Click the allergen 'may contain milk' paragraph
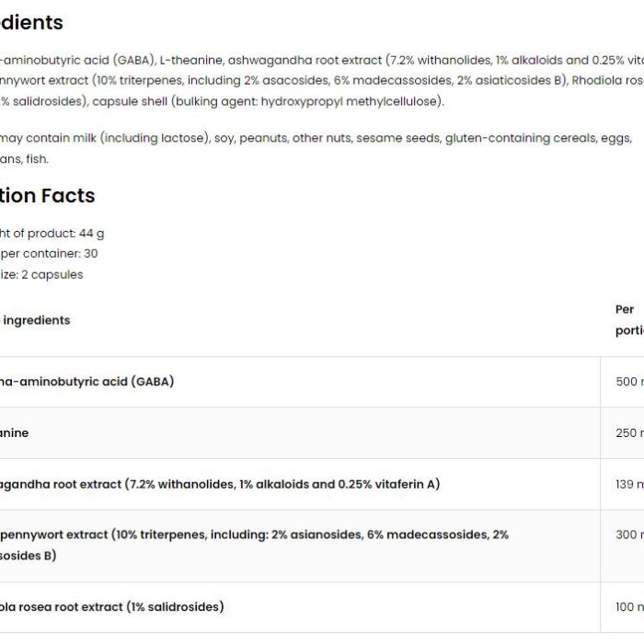 pyautogui.click(x=316, y=148)
